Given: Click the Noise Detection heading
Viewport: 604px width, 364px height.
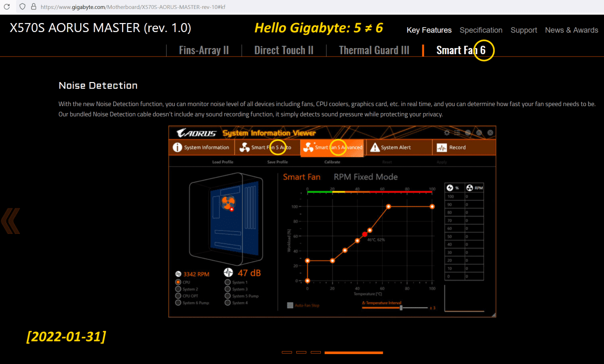Looking at the screenshot, I should 98,85.
